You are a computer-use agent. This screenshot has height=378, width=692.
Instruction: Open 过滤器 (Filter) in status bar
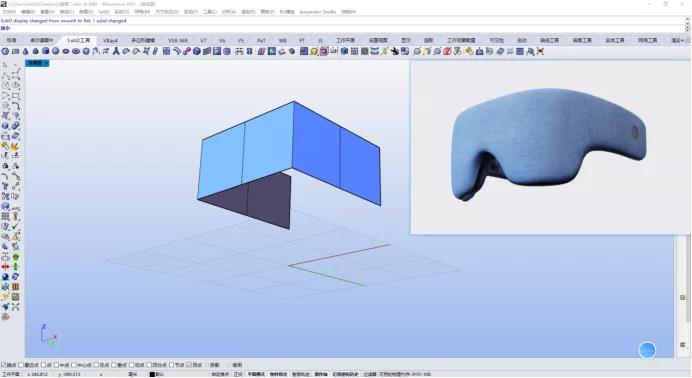tap(370, 374)
